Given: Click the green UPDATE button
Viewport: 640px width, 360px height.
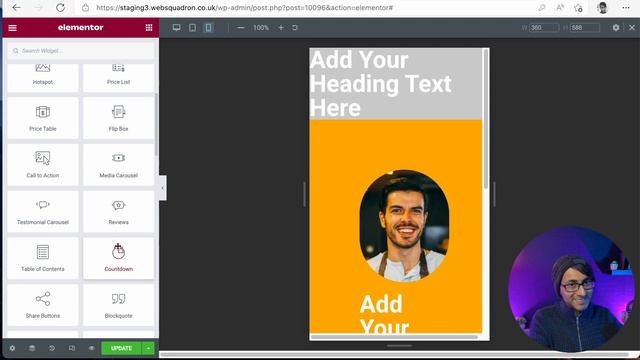Looking at the screenshot, I should coord(121,348).
